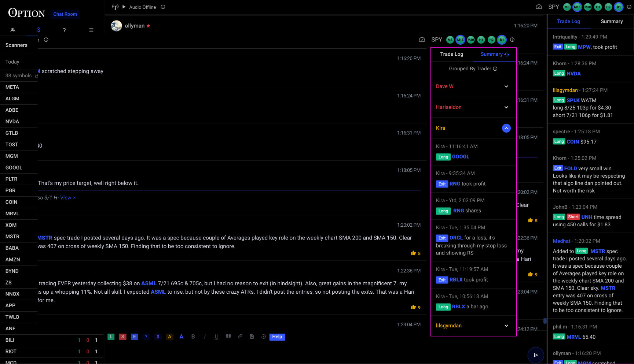Click the audio broadcast icon next to Audio Offline
The height and width of the screenshot is (364, 634).
point(115,7)
